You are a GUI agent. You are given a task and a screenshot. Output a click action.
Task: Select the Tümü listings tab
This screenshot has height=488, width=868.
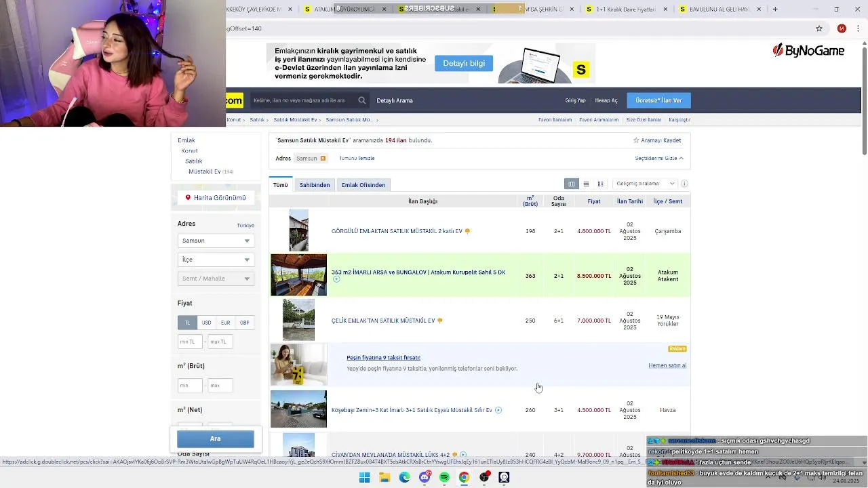coord(281,185)
